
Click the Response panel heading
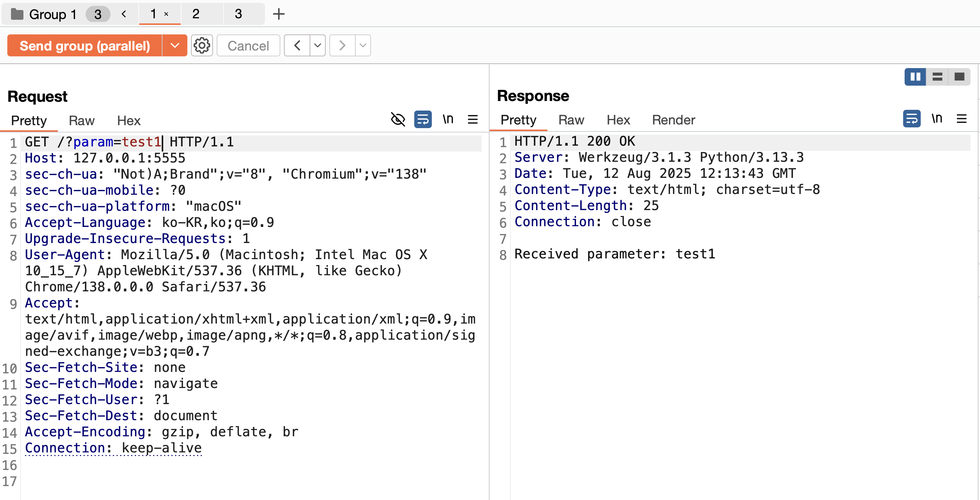533,96
